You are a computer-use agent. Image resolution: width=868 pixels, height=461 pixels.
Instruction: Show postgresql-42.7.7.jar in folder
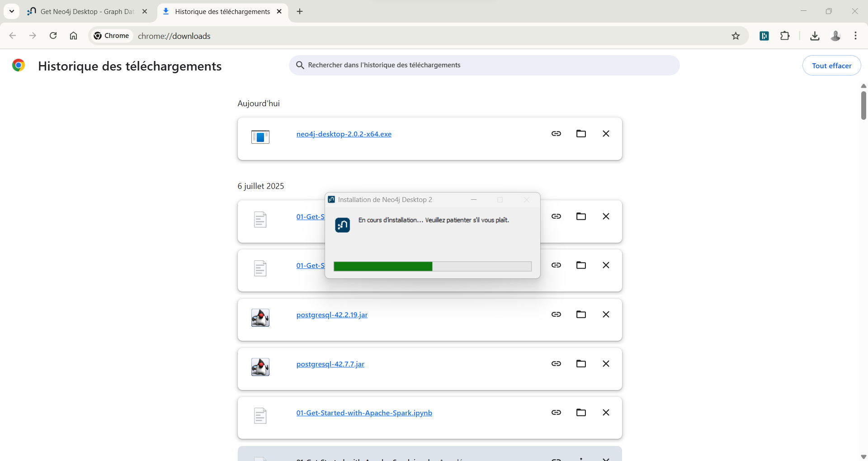581,364
